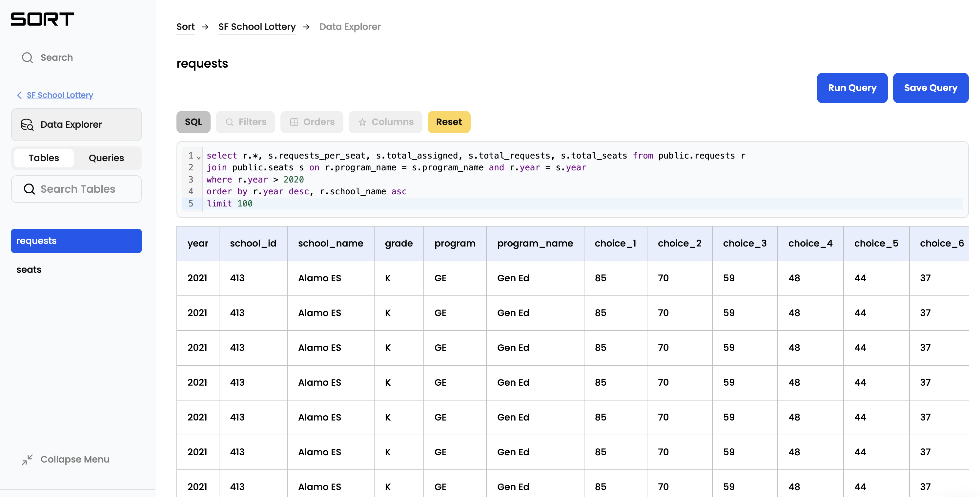Click the Columns star icon
980x497 pixels.
click(x=362, y=122)
